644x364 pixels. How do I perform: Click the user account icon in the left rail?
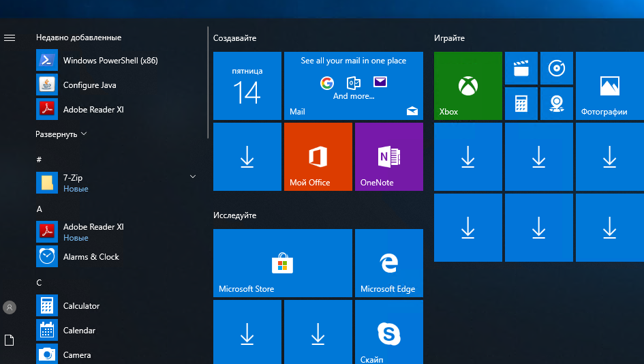pos(10,307)
